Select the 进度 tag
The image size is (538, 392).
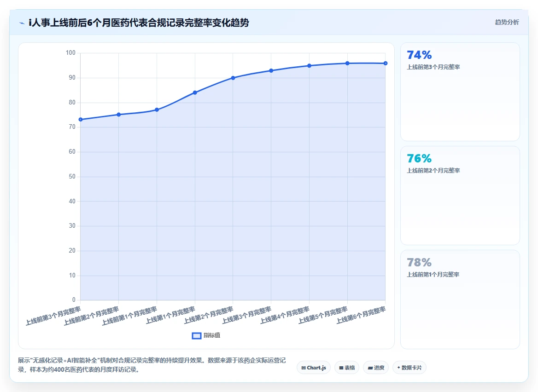tap(376, 368)
